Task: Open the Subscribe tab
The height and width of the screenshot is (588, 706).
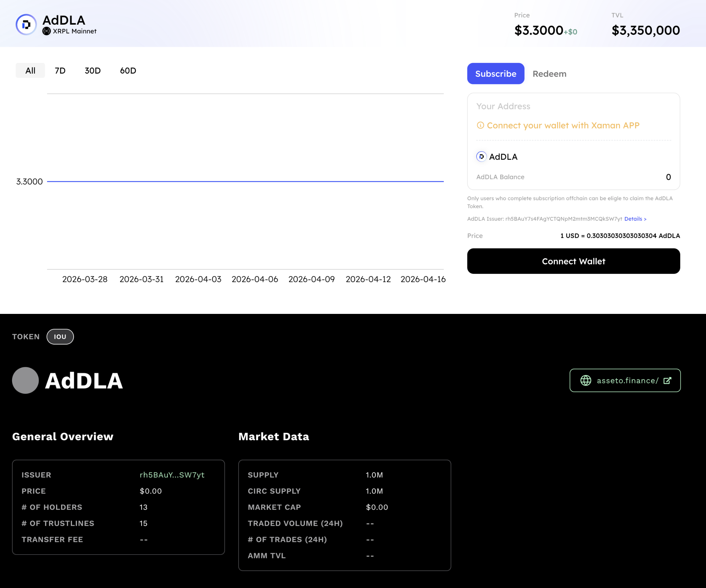Action: [496, 74]
